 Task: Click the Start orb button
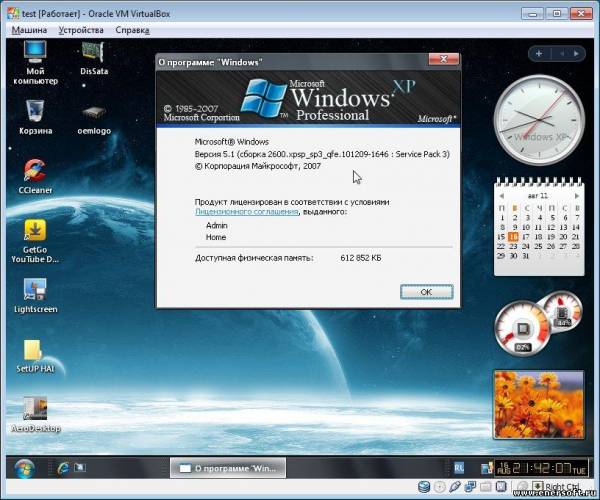click(24, 468)
